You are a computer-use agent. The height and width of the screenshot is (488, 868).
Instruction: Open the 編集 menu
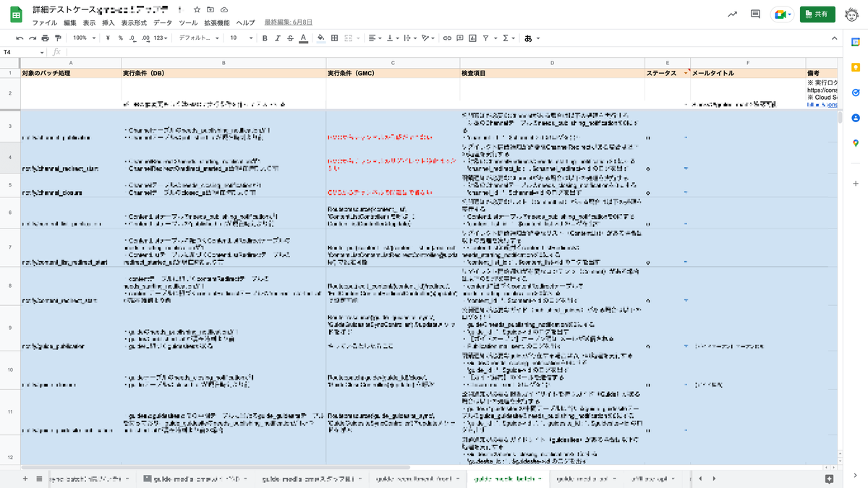pos(70,23)
